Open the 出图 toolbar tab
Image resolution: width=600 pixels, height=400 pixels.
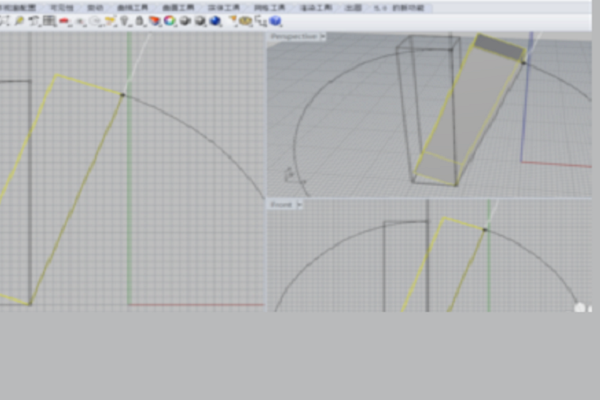pyautogui.click(x=353, y=7)
